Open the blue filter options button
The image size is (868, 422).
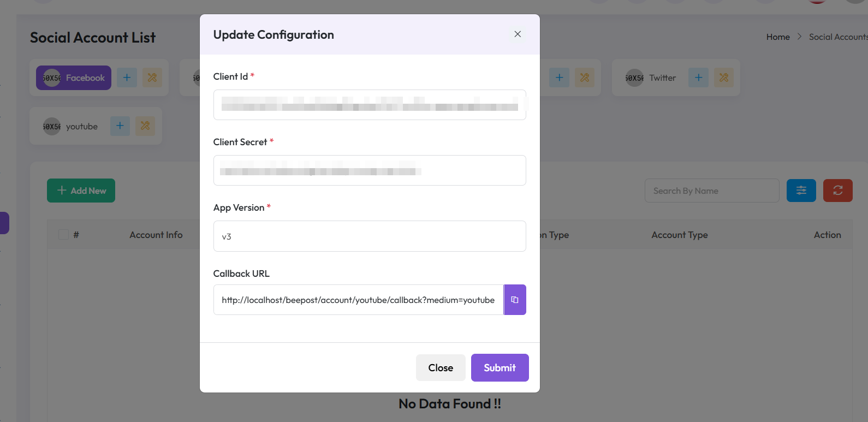[801, 191]
